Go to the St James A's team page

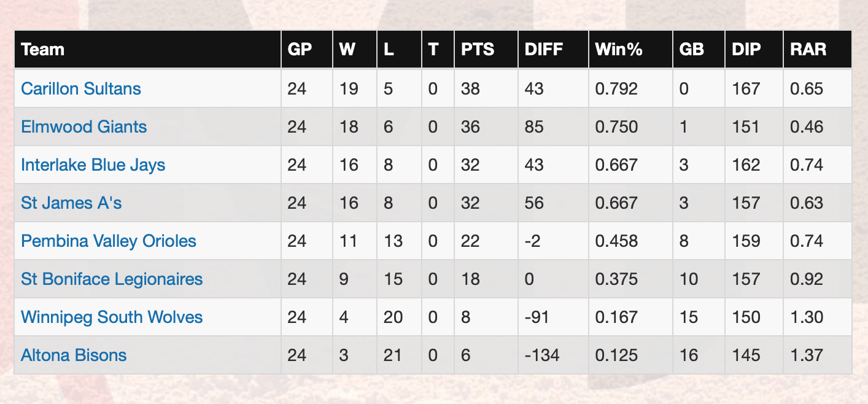[x=71, y=203]
